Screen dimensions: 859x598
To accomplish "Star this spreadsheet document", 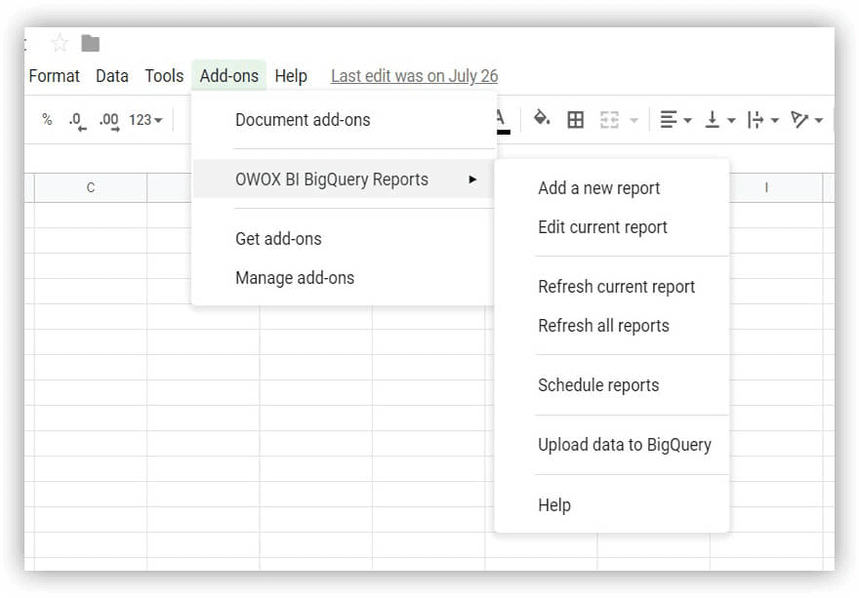I will [x=60, y=43].
